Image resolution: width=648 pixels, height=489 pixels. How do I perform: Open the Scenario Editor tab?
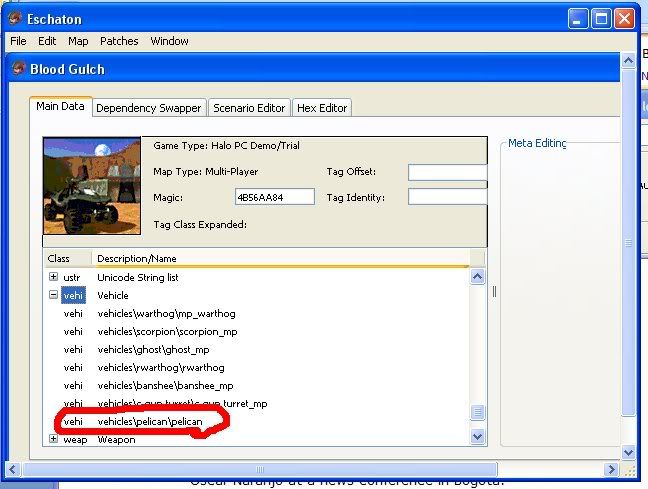(x=249, y=108)
